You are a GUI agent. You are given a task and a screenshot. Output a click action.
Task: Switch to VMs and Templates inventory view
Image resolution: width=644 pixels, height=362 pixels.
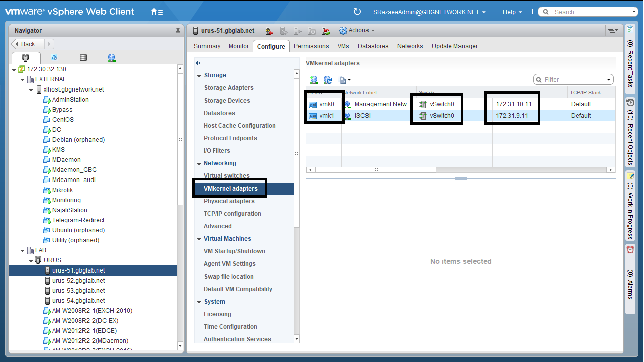click(x=54, y=58)
